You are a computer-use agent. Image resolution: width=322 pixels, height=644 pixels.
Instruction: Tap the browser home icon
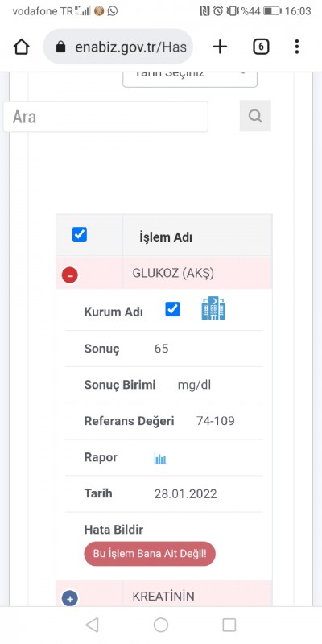(x=22, y=47)
